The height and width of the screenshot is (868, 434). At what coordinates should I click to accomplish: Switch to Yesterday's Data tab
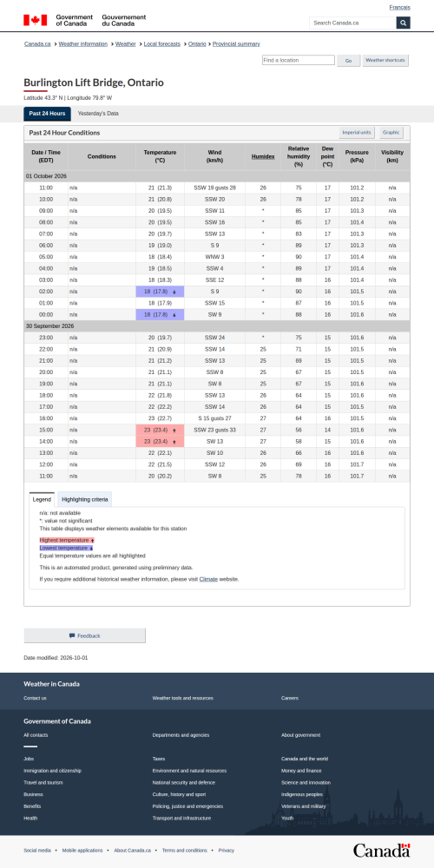point(98,114)
